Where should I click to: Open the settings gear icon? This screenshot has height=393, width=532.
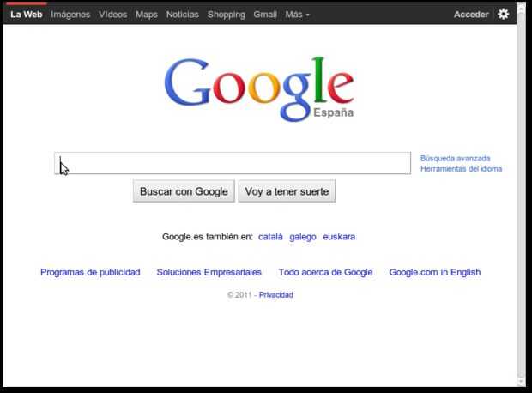[503, 14]
